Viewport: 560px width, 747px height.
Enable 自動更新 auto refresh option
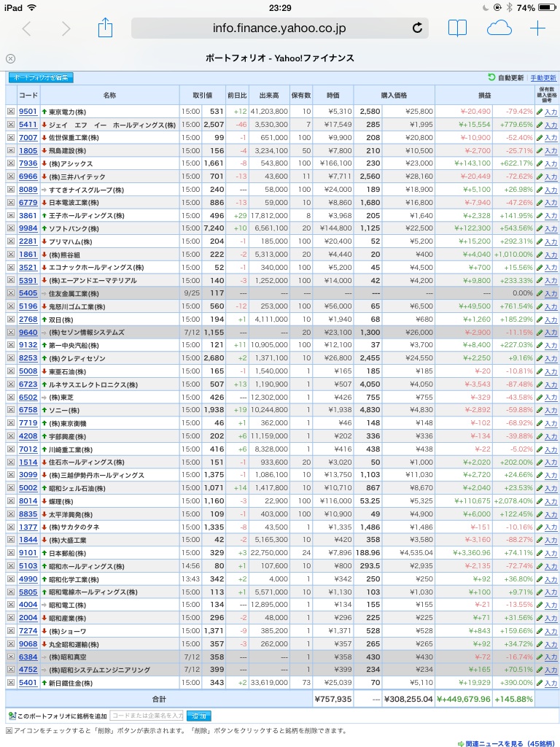[506, 77]
